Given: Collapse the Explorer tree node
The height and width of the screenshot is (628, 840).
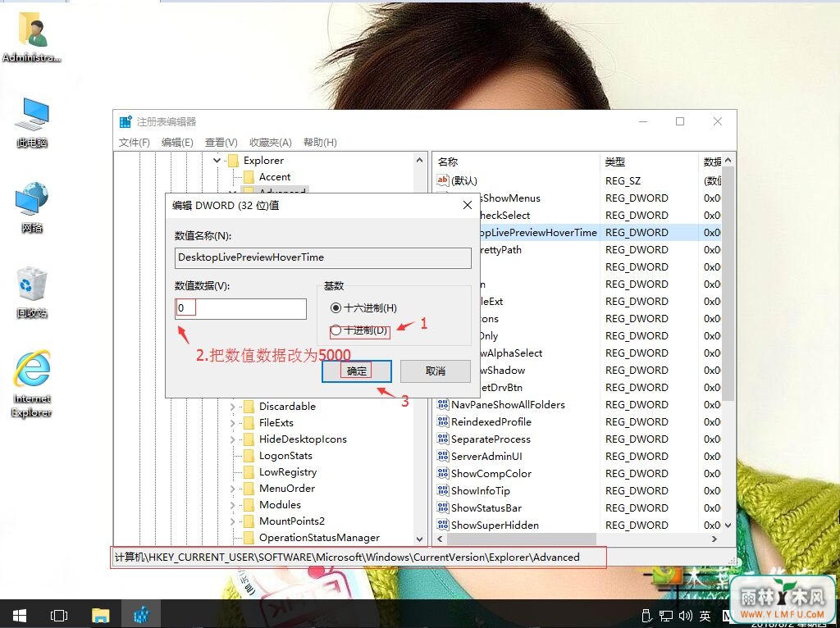Looking at the screenshot, I should 217,160.
